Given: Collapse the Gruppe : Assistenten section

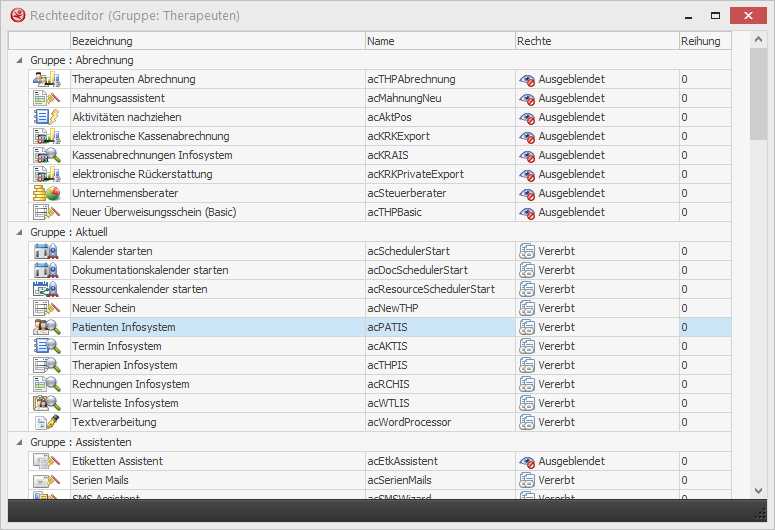Looking at the screenshot, I should pos(19,442).
